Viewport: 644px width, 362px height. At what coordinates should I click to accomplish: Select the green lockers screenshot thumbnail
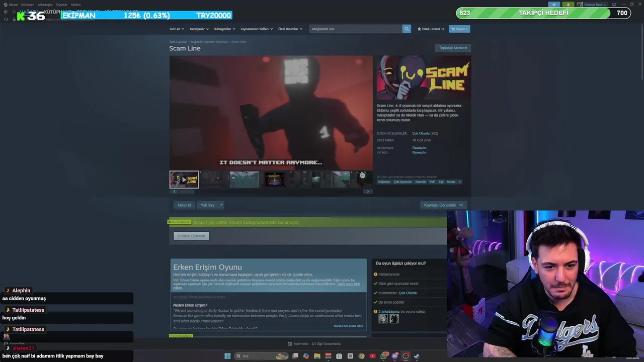pyautogui.click(x=245, y=179)
